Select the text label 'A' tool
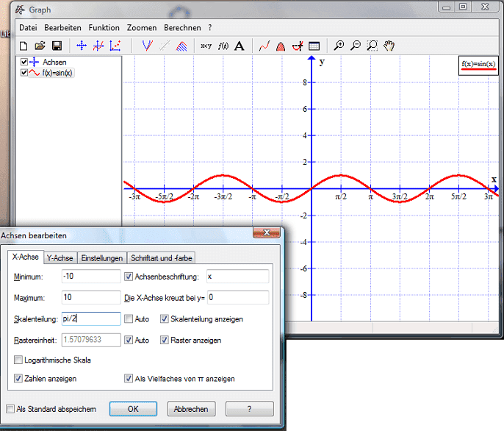 coord(239,46)
